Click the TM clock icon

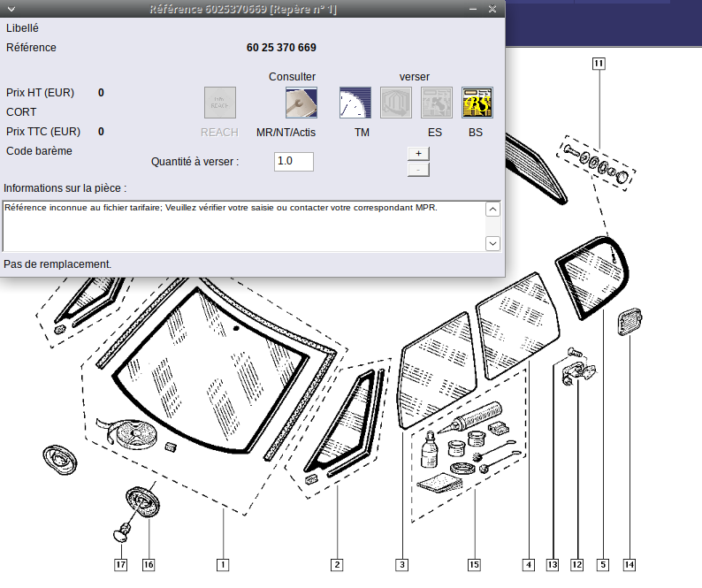tap(355, 103)
